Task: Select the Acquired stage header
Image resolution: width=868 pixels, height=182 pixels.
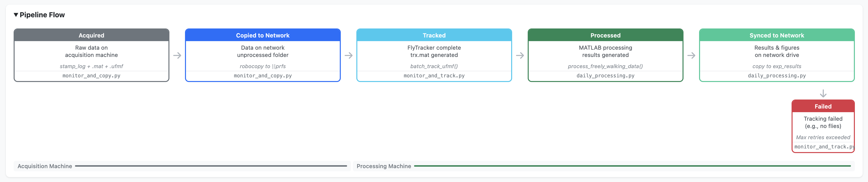Action: coord(91,35)
